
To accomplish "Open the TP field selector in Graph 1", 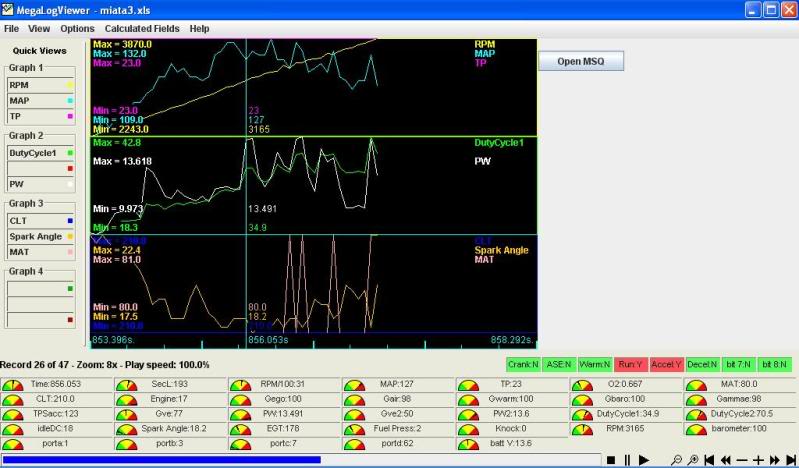I will tap(41, 117).
